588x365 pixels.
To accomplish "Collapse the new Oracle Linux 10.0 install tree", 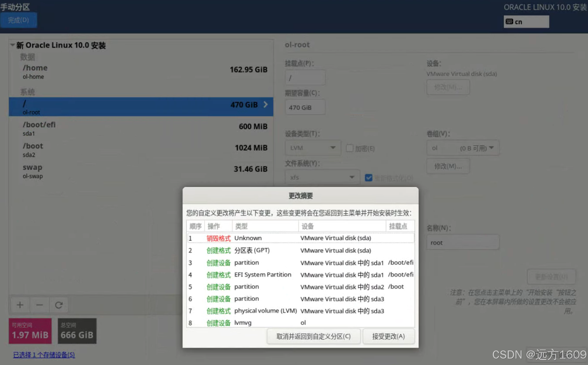I will (x=12, y=45).
